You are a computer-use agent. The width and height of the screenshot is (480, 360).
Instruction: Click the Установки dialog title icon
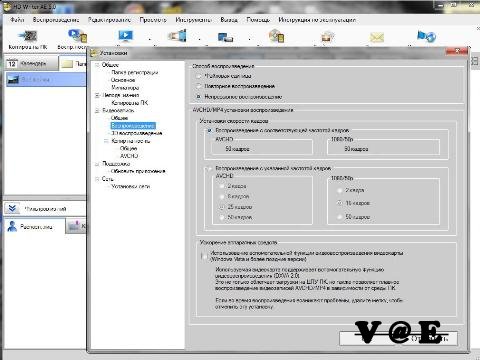94,53
